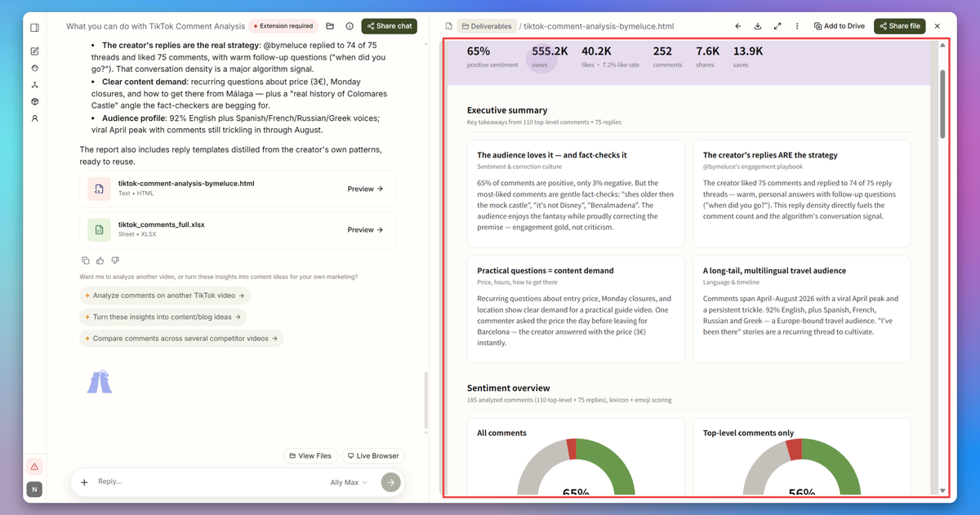
Task: Click the Sentiment overview heading
Action: [509, 388]
